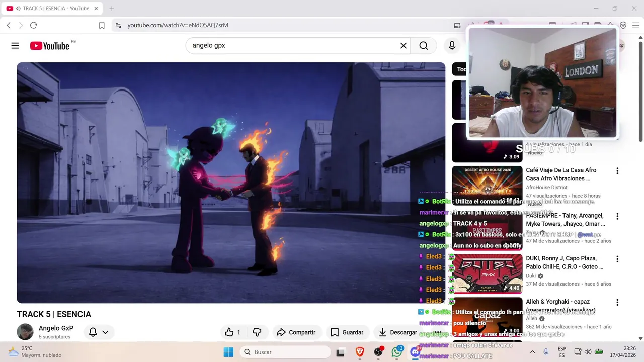Open options for Alleh & Yorghaki video
The width and height of the screenshot is (644, 362).
pyautogui.click(x=617, y=303)
